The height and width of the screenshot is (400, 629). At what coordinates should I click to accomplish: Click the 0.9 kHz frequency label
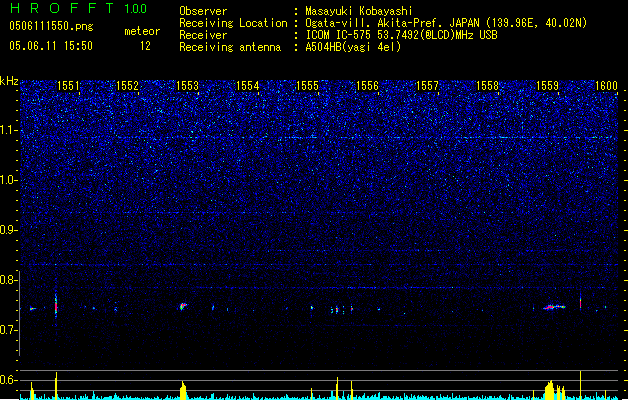point(9,230)
